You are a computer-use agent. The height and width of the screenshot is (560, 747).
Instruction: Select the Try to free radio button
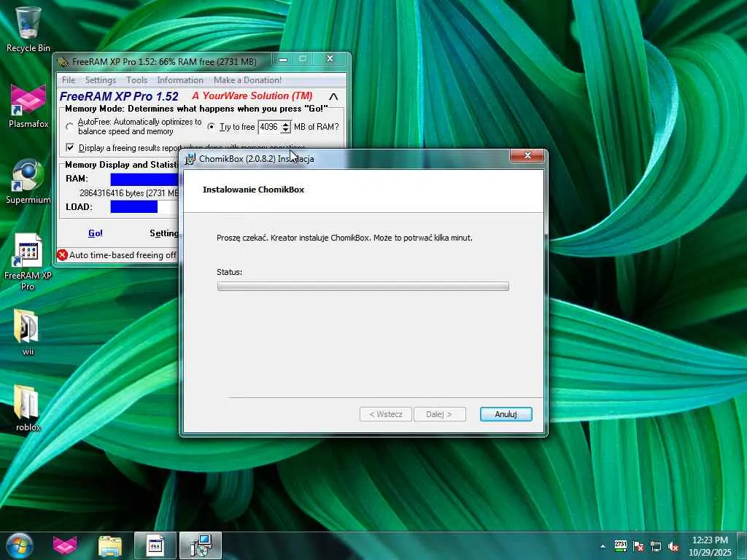point(211,127)
